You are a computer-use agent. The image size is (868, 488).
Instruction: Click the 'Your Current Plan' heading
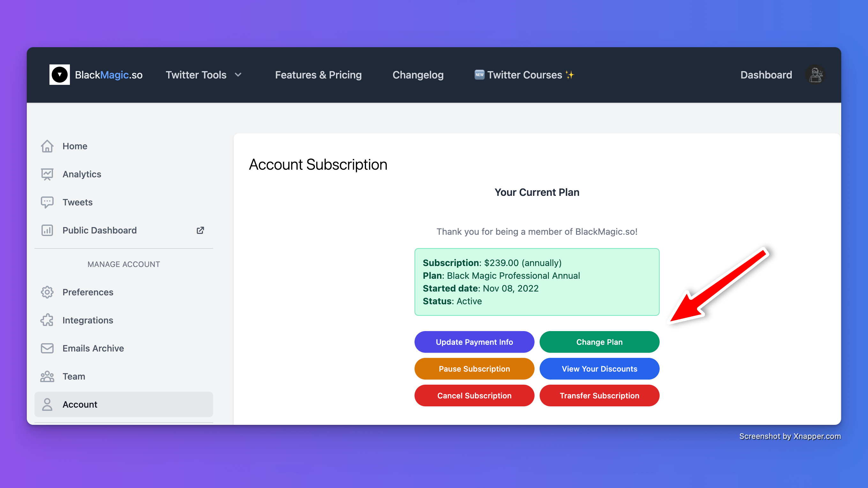537,192
